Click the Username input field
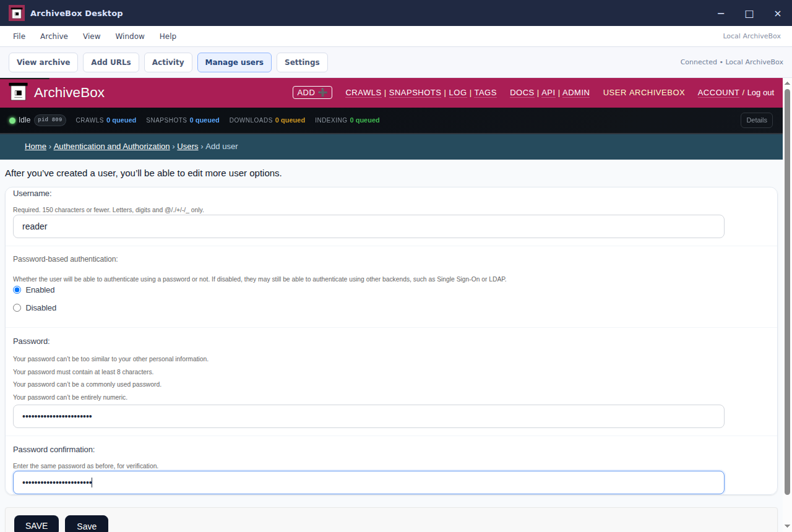The height and width of the screenshot is (532, 792). click(369, 226)
